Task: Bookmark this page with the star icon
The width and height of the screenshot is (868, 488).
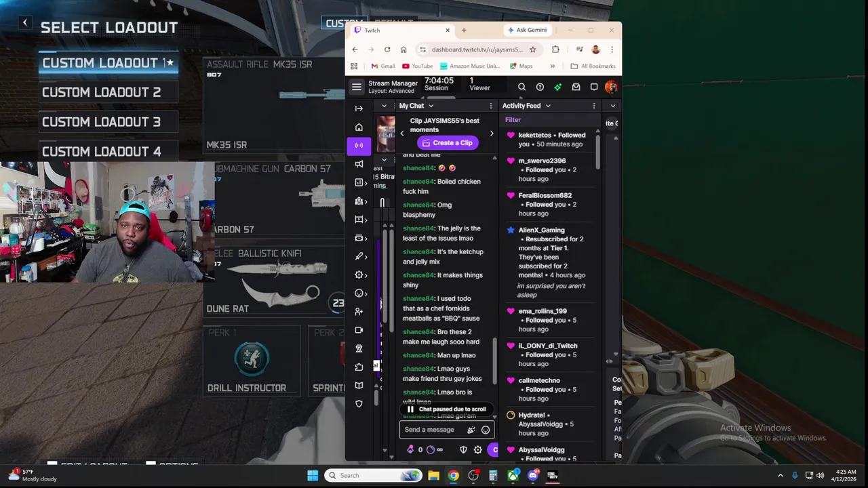Action: pyautogui.click(x=532, y=49)
